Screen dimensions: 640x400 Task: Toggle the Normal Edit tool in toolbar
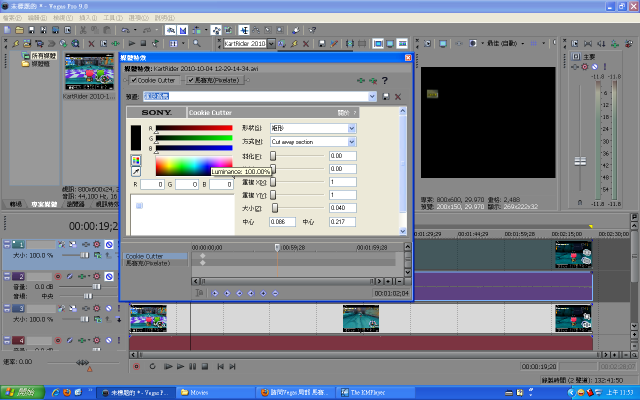click(244, 30)
